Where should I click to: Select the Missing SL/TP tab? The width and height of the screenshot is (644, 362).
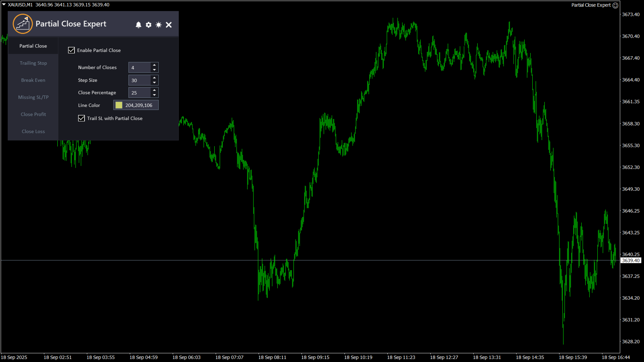[x=33, y=97]
